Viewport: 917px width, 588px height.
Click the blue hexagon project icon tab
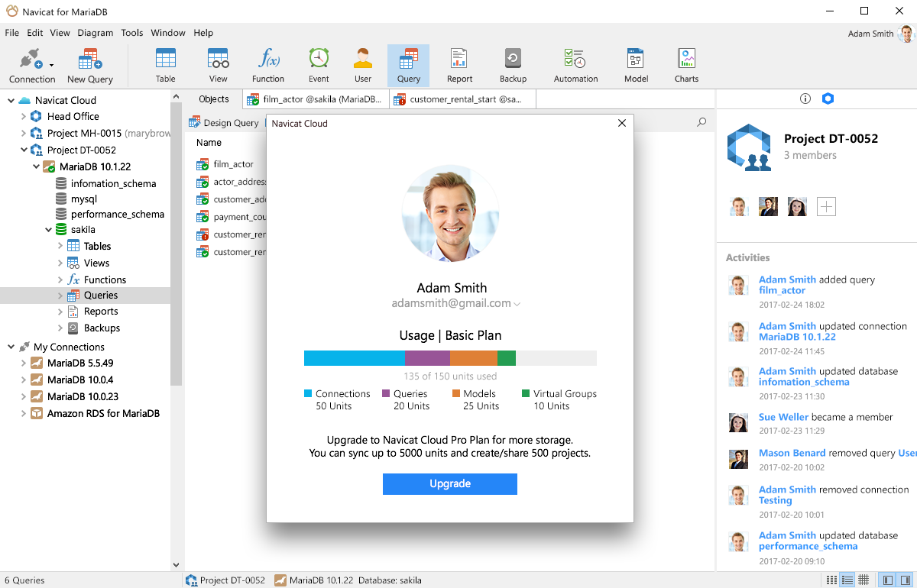pos(828,99)
